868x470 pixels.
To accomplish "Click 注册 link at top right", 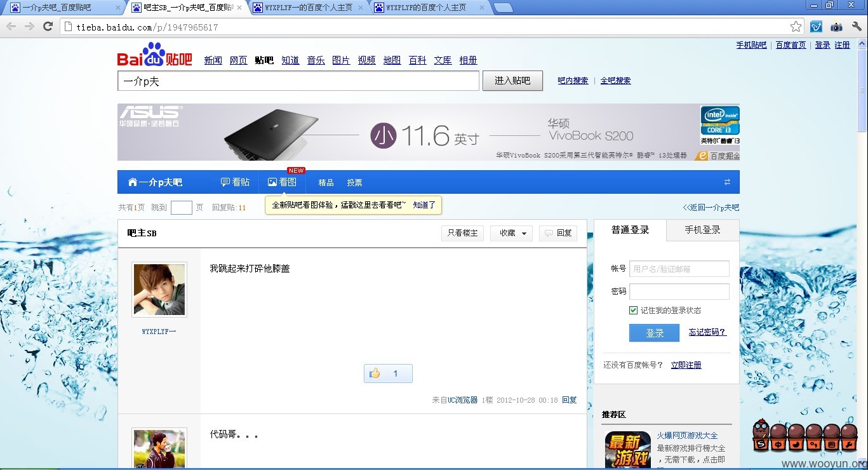I will tap(842, 45).
